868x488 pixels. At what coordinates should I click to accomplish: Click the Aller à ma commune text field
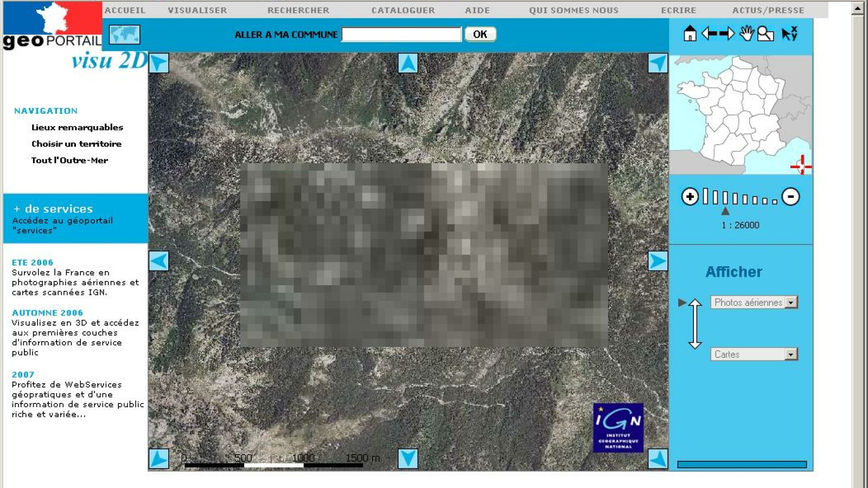tap(401, 35)
